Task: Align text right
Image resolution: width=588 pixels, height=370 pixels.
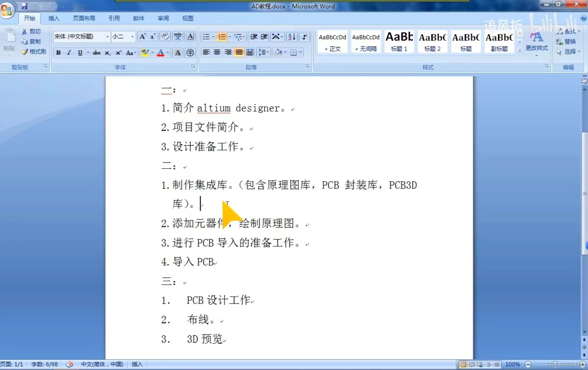Action: click(228, 52)
